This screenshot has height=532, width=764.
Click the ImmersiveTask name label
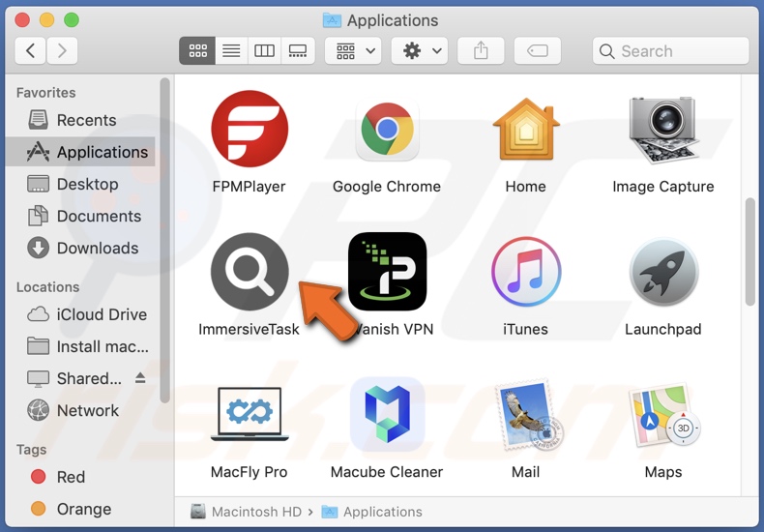249,329
